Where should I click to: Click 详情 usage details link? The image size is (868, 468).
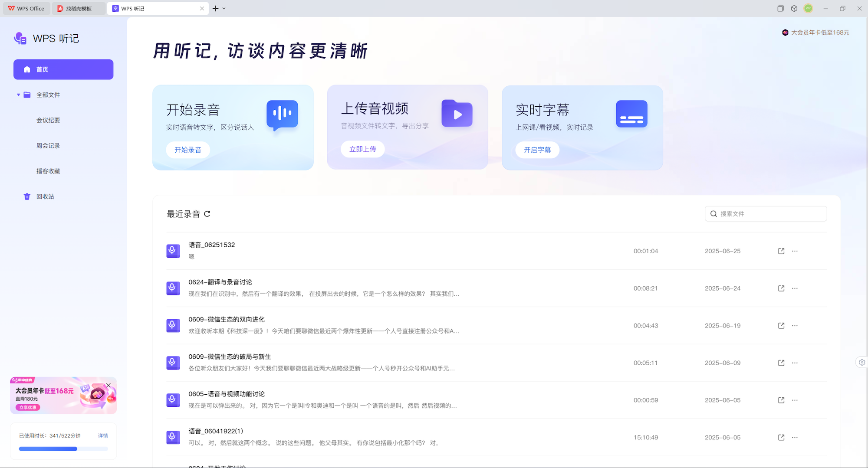tap(103, 435)
